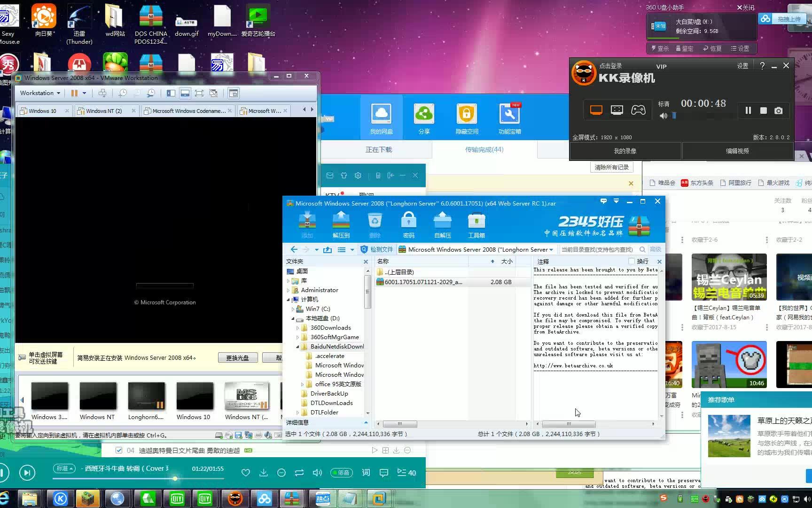Open 编辑视频 in KK录像机

pyautogui.click(x=737, y=151)
